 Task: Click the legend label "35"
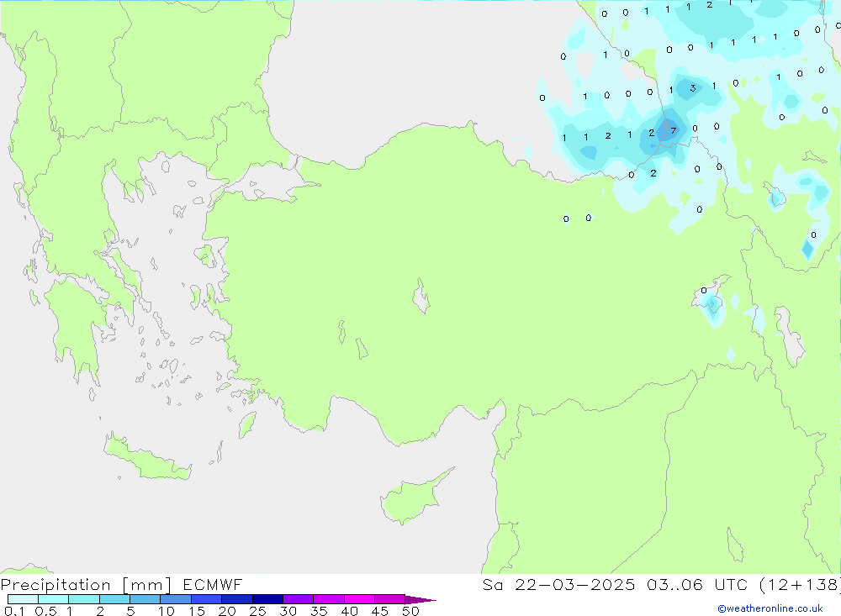click(319, 611)
